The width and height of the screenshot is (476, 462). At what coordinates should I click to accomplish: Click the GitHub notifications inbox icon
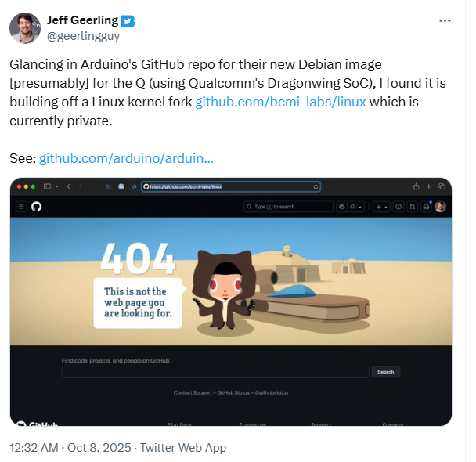426,207
